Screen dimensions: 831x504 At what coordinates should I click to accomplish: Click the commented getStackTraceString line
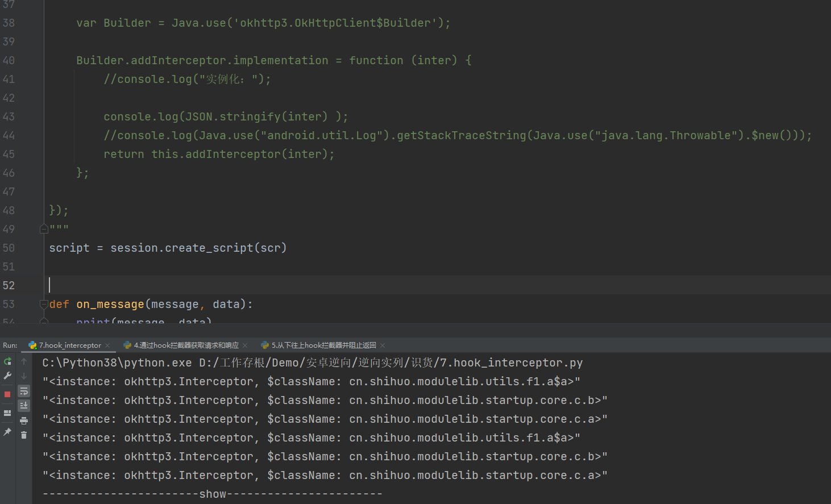tap(458, 135)
